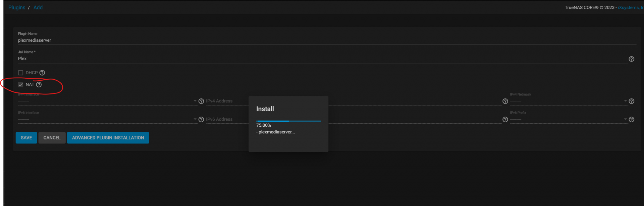This screenshot has width=644, height=206.
Task: Uncheck the NAT checkbox
Action: [20, 85]
